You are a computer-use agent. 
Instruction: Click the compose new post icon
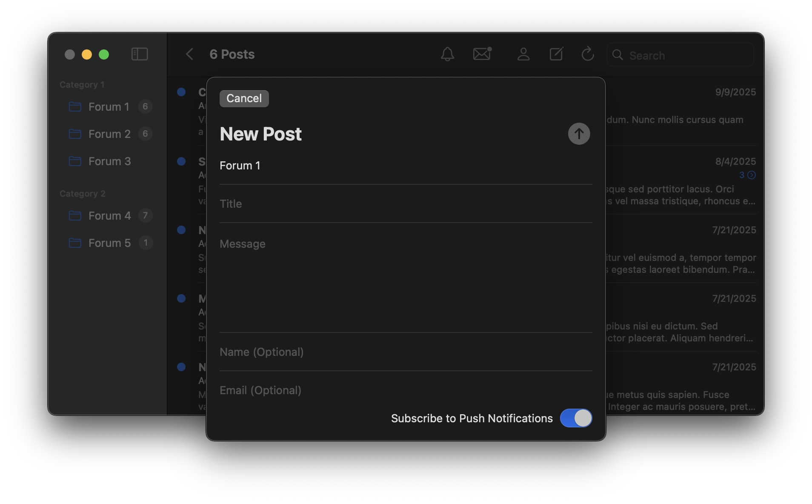tap(556, 54)
